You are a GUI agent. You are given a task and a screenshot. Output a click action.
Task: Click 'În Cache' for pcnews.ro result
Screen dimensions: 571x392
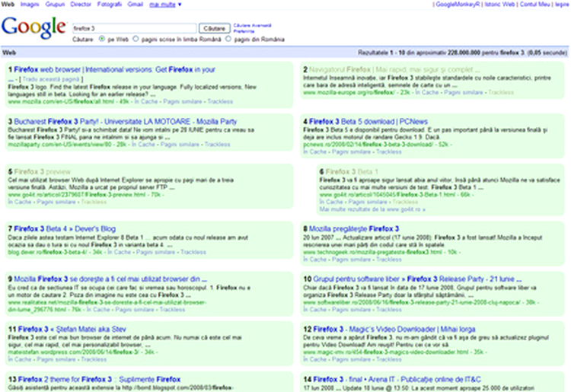click(x=315, y=151)
